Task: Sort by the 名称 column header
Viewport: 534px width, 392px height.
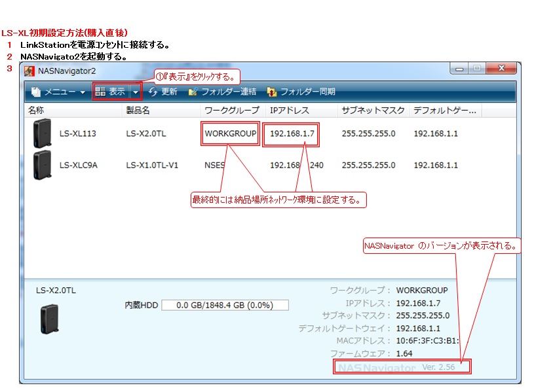Action: tap(73, 110)
